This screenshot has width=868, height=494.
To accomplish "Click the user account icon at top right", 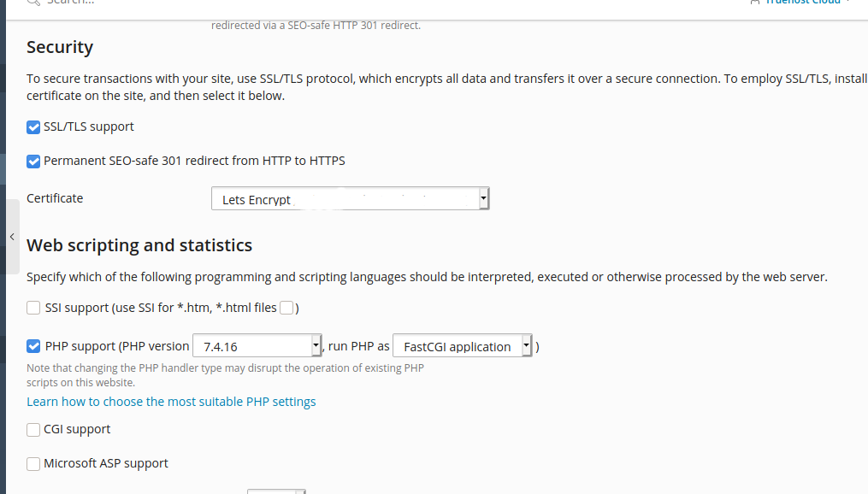I will (754, 3).
